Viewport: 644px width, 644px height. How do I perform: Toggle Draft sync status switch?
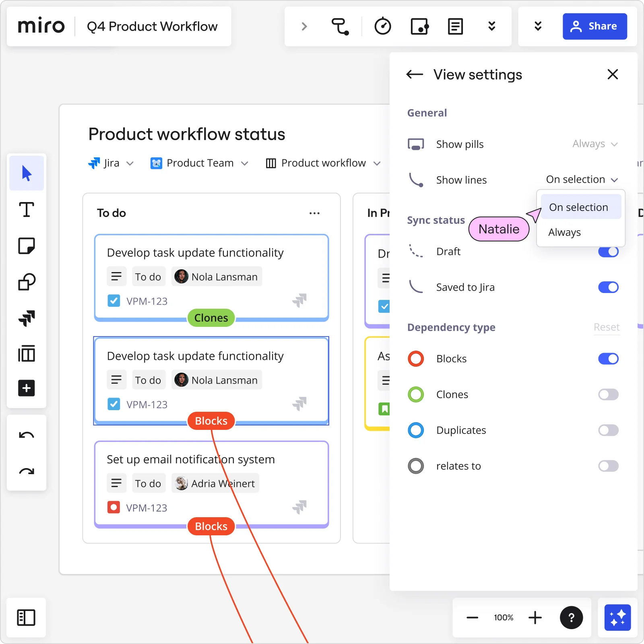click(x=608, y=252)
